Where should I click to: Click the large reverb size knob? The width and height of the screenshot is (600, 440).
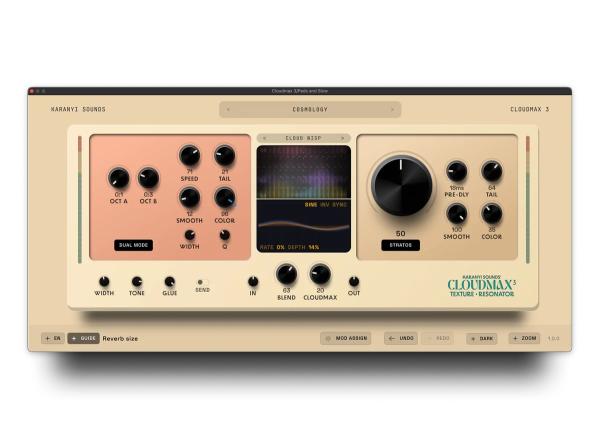pos(401,186)
